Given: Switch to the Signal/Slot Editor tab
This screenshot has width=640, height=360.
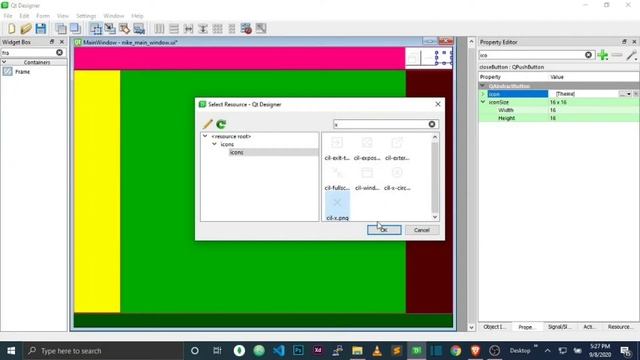Looking at the screenshot, I should (559, 327).
